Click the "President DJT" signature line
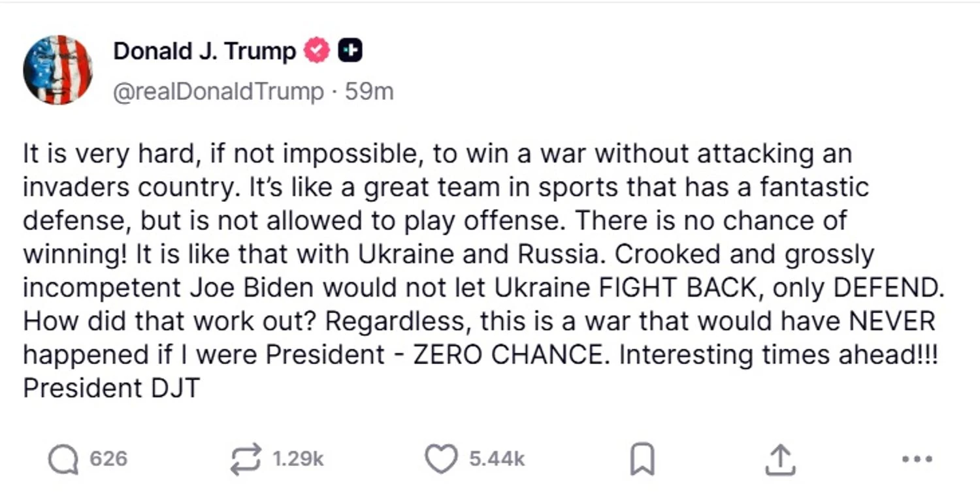The image size is (980, 500). [x=111, y=388]
